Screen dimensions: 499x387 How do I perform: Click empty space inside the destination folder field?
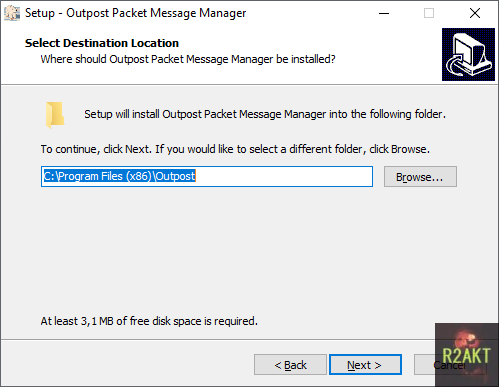click(x=283, y=177)
